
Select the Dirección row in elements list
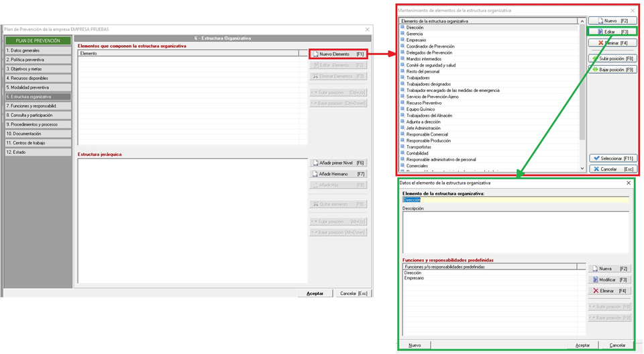coord(489,28)
